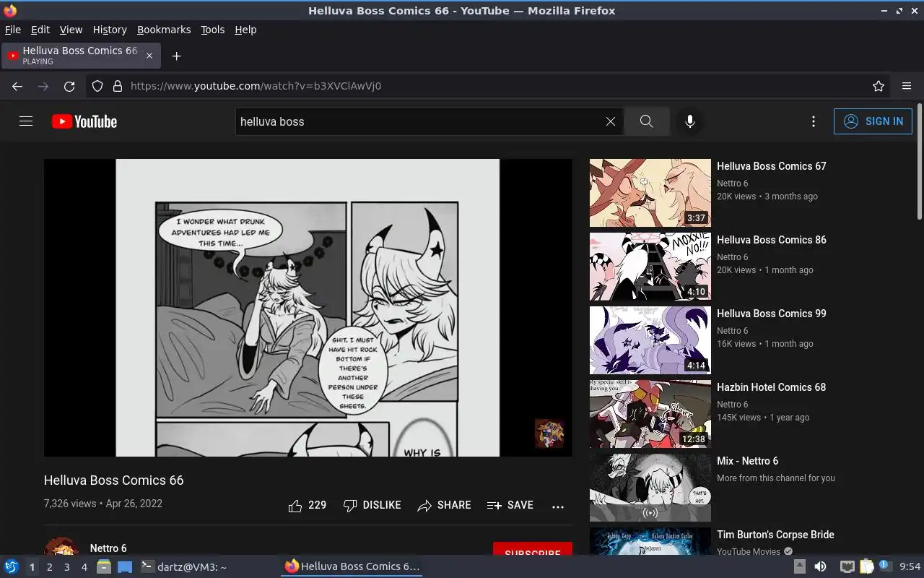Open the tracking protection shield panel

[97, 86]
